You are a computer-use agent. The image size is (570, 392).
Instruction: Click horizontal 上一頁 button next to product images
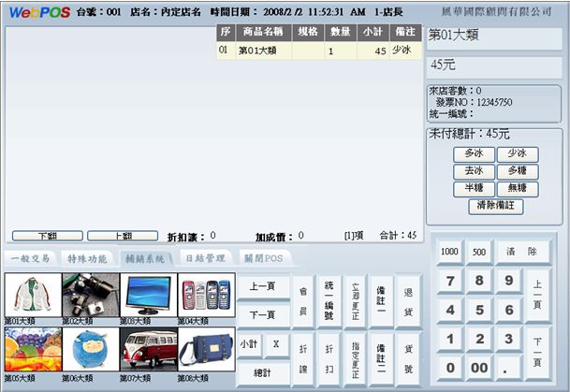[263, 286]
